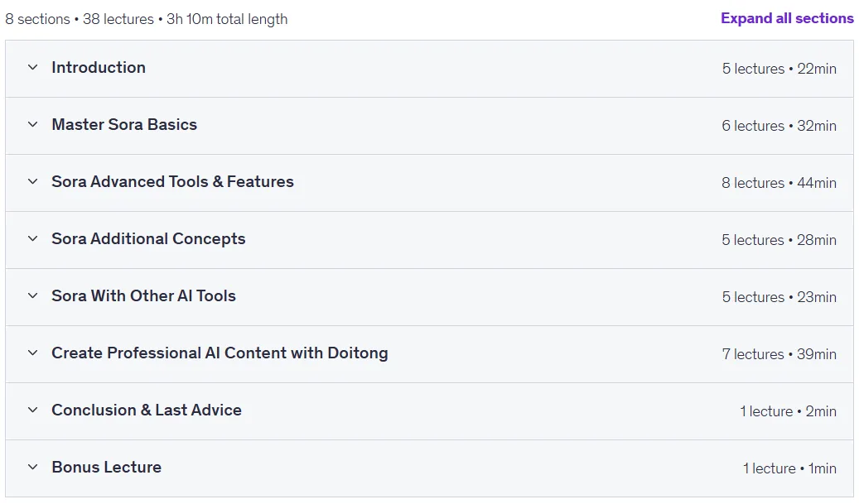
Task: Click Expand all sections link
Action: point(787,18)
